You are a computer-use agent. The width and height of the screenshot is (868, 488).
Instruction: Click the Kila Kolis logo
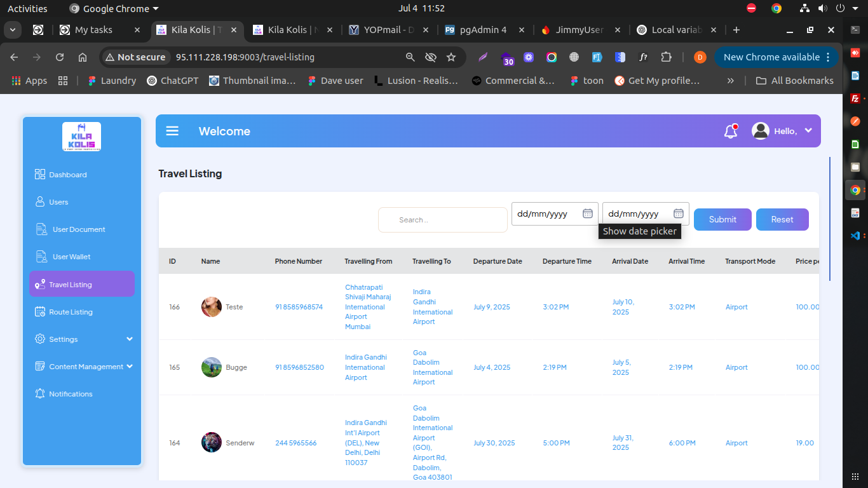tap(81, 136)
